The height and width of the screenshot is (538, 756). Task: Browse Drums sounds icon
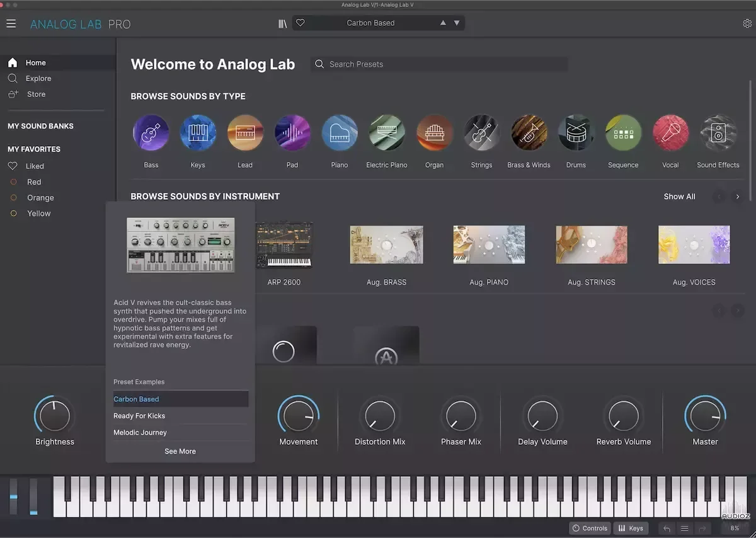576,133
